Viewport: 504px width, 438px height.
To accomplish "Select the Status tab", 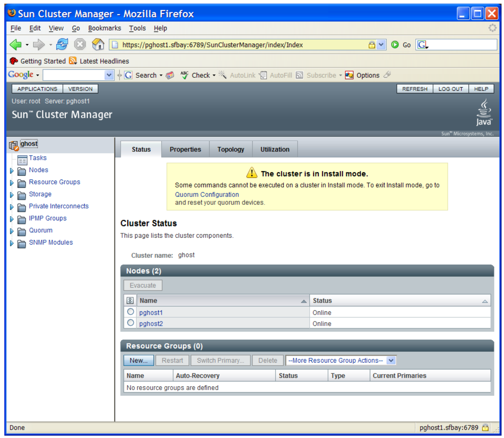I will (141, 149).
